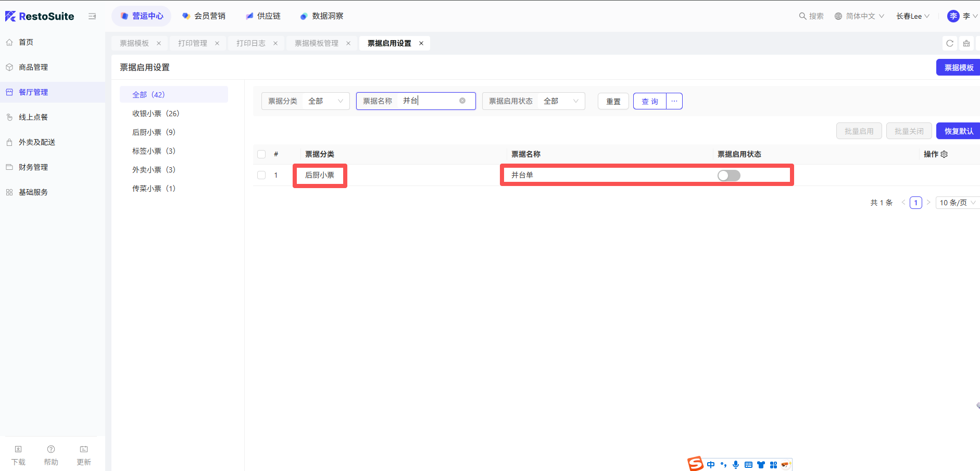The image size is (980, 471).
Task: Tick the checkbox for row 1
Action: (261, 176)
